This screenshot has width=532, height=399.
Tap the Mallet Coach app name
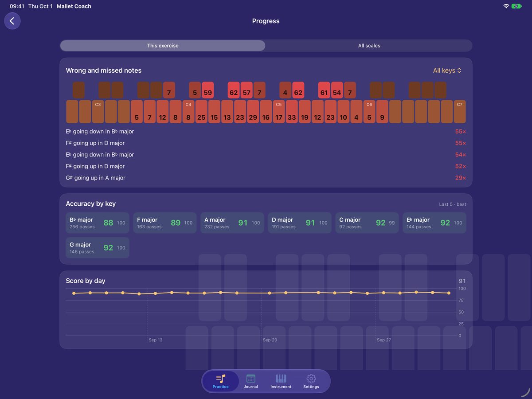click(x=74, y=6)
